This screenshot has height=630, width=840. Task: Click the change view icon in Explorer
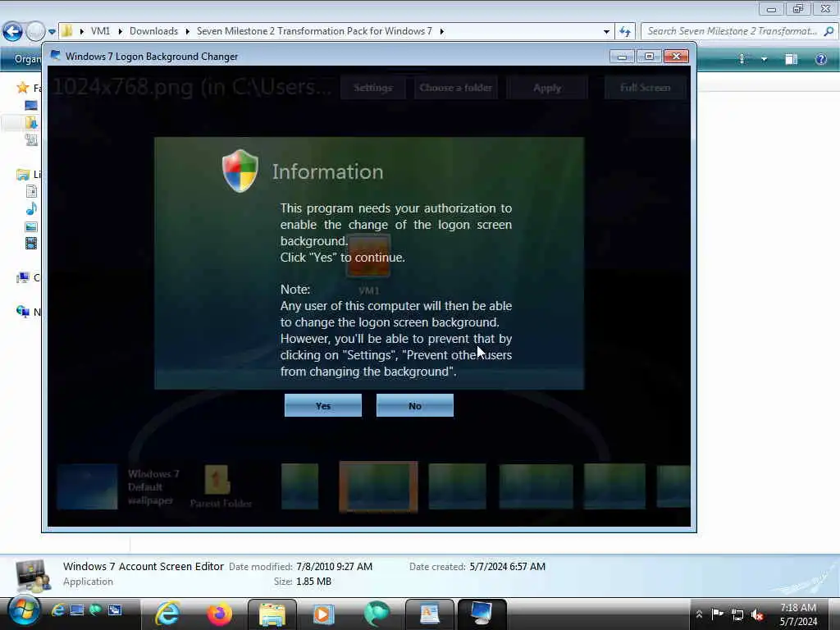pyautogui.click(x=742, y=59)
